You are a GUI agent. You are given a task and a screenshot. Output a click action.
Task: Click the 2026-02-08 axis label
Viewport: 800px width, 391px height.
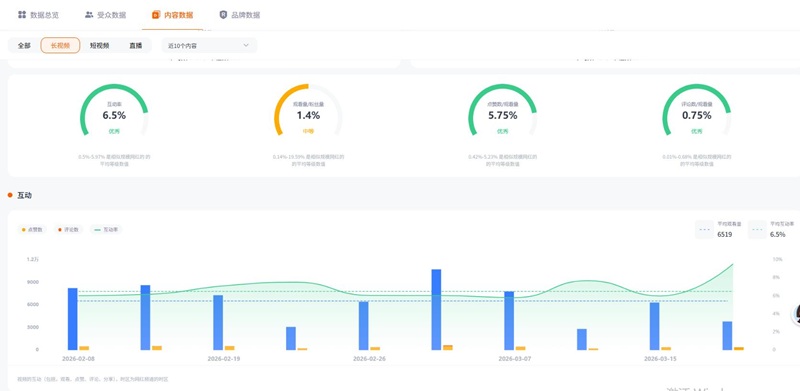tap(79, 359)
